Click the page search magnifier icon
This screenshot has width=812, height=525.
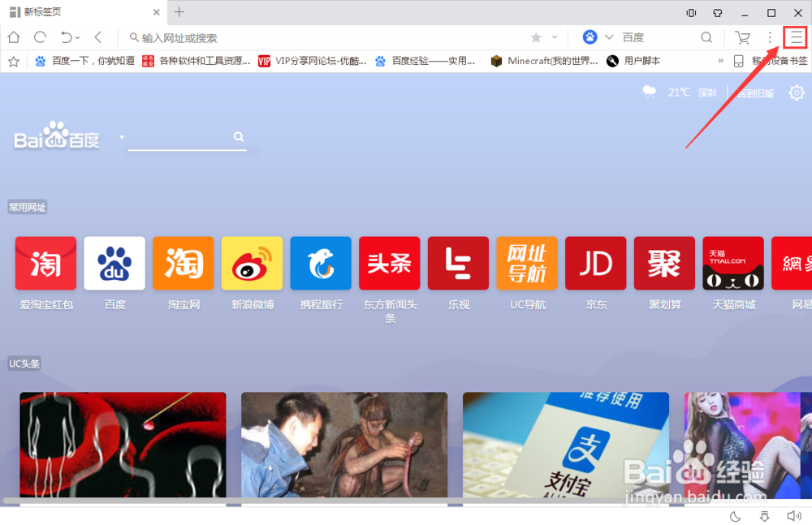[x=239, y=136]
